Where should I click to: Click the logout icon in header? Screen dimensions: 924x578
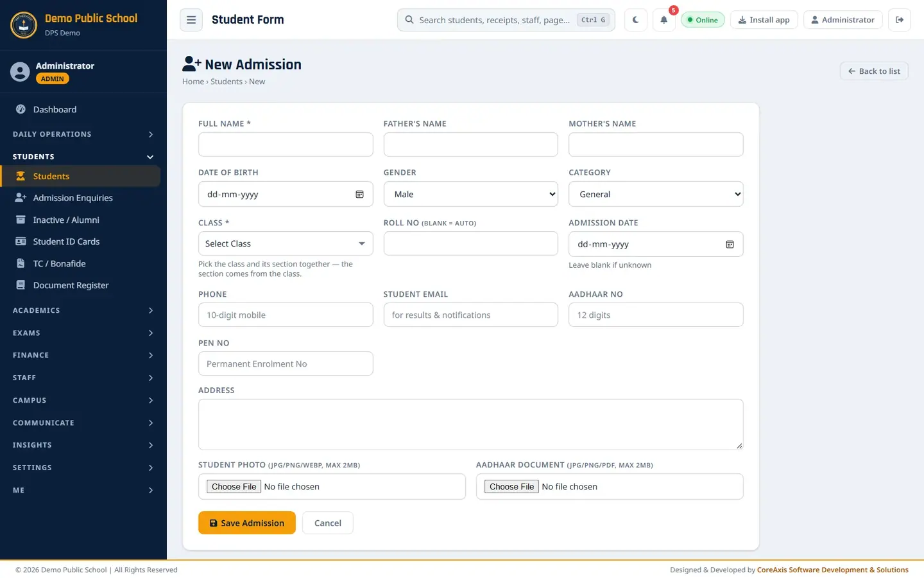click(900, 20)
